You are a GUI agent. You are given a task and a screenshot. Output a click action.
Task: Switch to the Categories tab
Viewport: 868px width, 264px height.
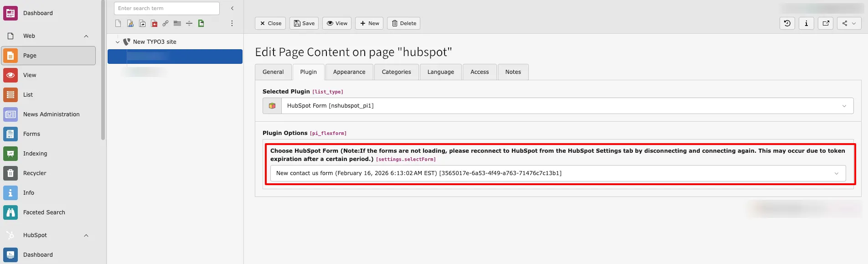coord(397,72)
